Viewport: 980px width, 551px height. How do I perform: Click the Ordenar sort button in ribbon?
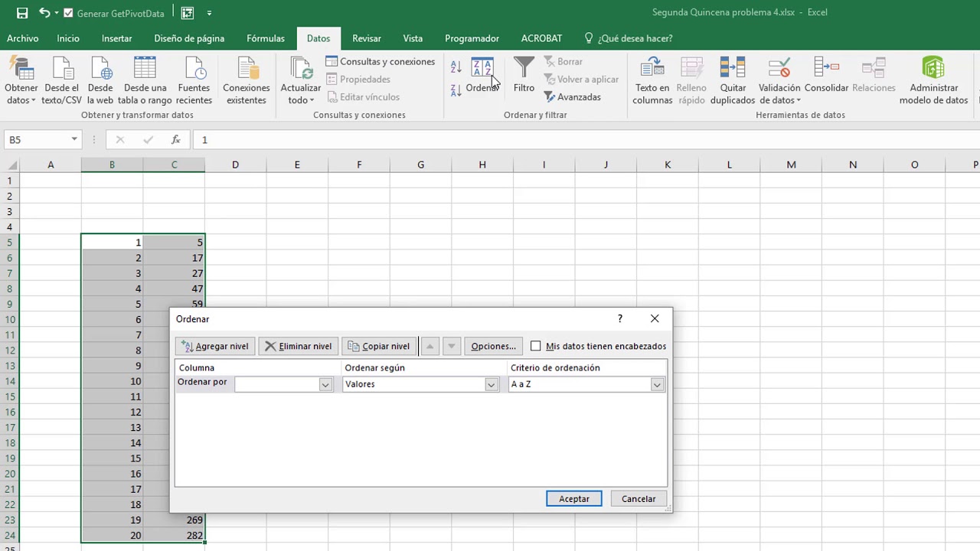pos(482,77)
